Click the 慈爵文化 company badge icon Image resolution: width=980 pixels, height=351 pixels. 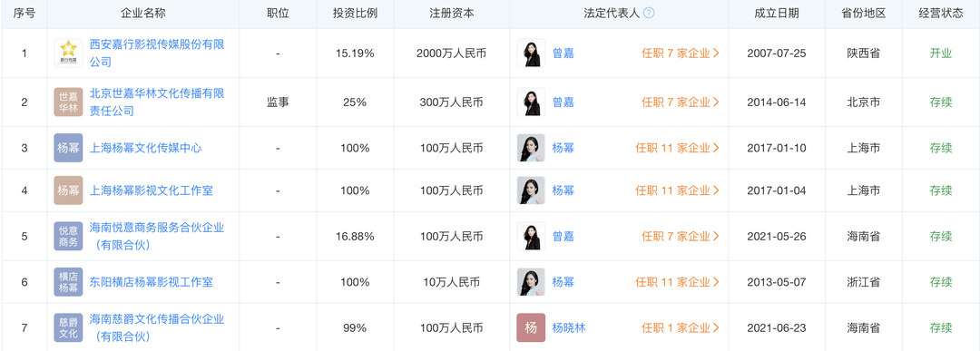click(x=68, y=327)
